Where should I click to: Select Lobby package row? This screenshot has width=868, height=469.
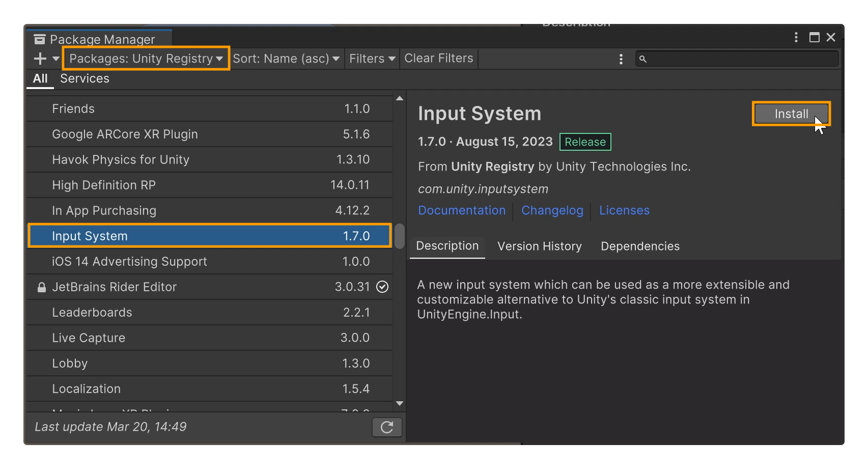click(x=209, y=363)
